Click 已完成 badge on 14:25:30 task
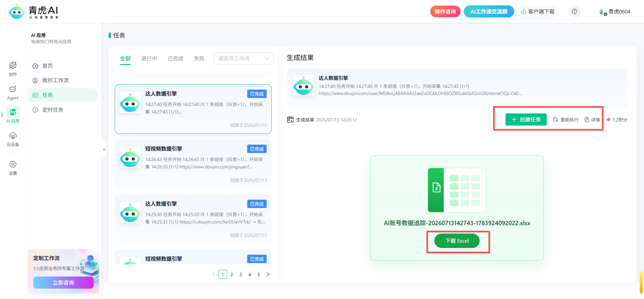The image size is (644, 299). [257, 204]
